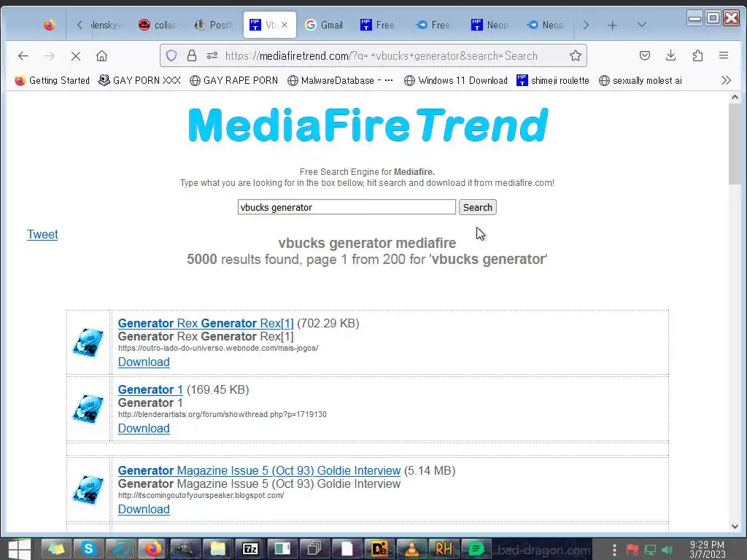The image size is (747, 560).
Task: Open site permissions icon in address bar
Action: coord(212,55)
